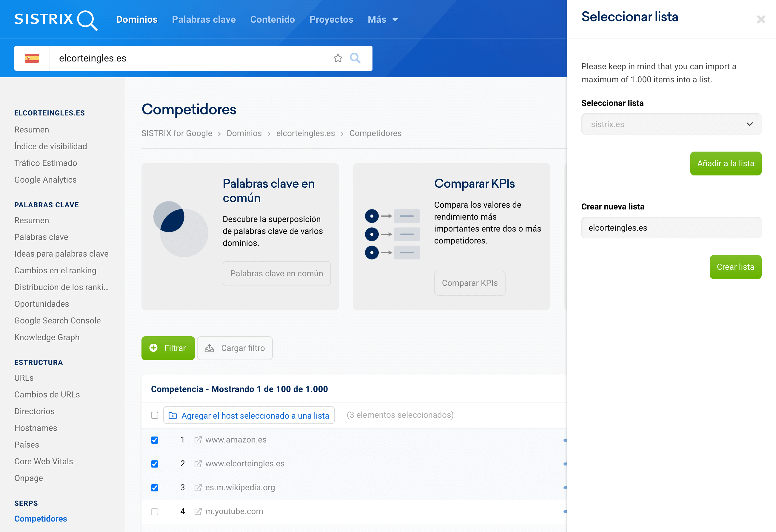The image size is (776, 532).
Task: Click the Spanish flag country selector
Action: pyautogui.click(x=32, y=58)
